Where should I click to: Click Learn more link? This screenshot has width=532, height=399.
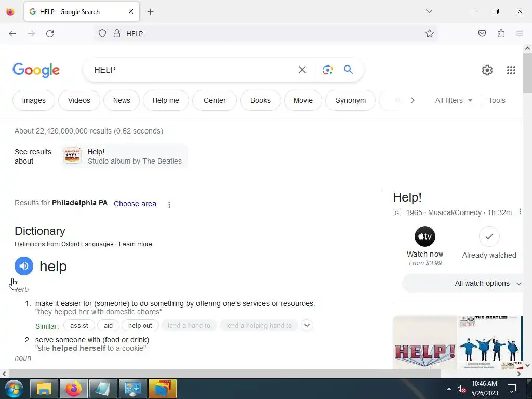pyautogui.click(x=136, y=244)
